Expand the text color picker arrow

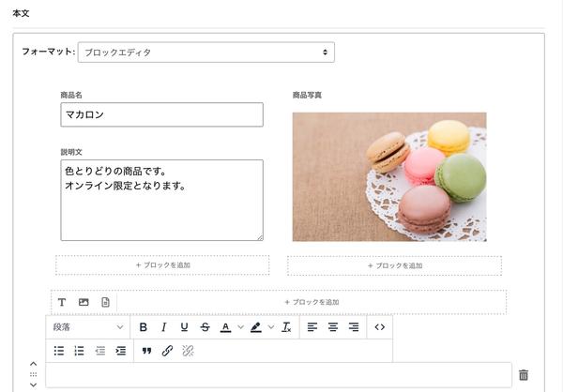(240, 327)
